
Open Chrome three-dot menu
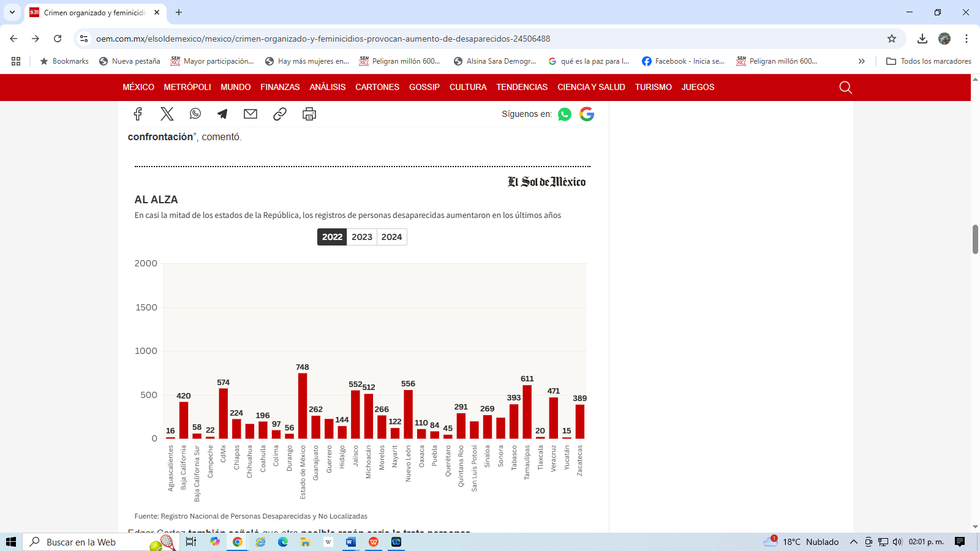tap(967, 39)
